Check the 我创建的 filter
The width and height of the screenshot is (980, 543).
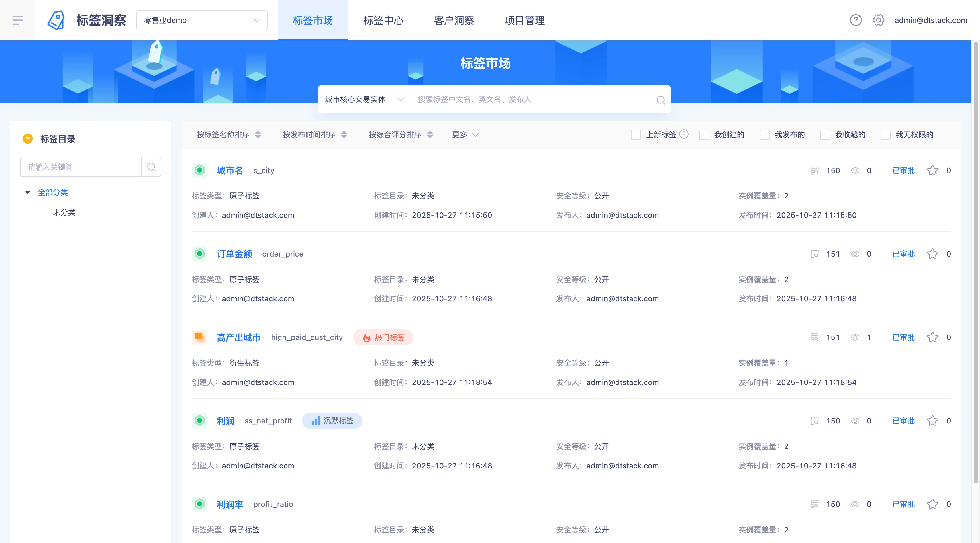(704, 135)
